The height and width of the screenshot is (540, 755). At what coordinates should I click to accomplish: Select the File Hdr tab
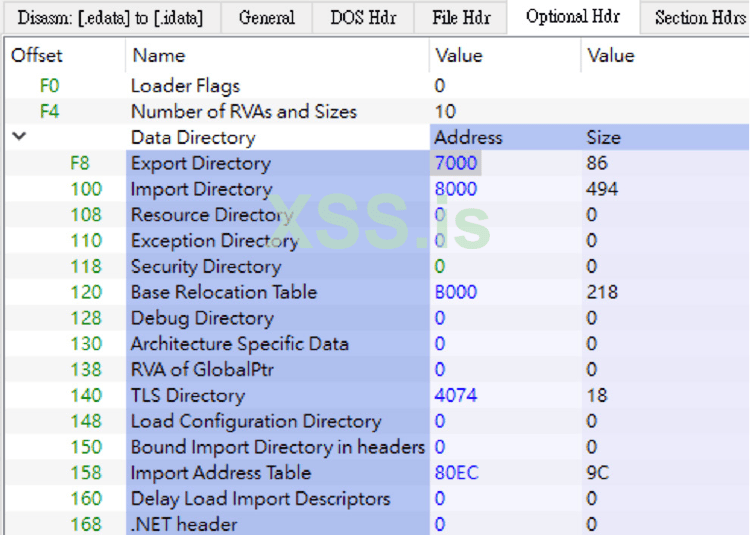tap(461, 17)
